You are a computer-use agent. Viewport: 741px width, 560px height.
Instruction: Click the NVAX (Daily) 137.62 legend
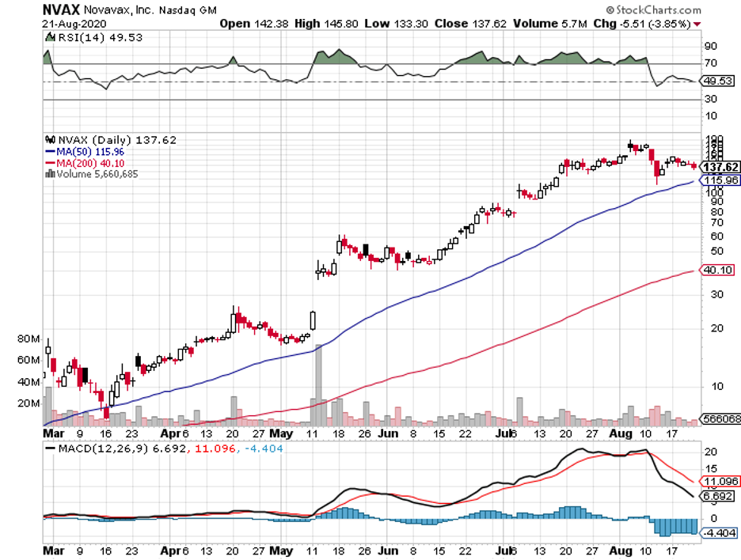[117, 140]
